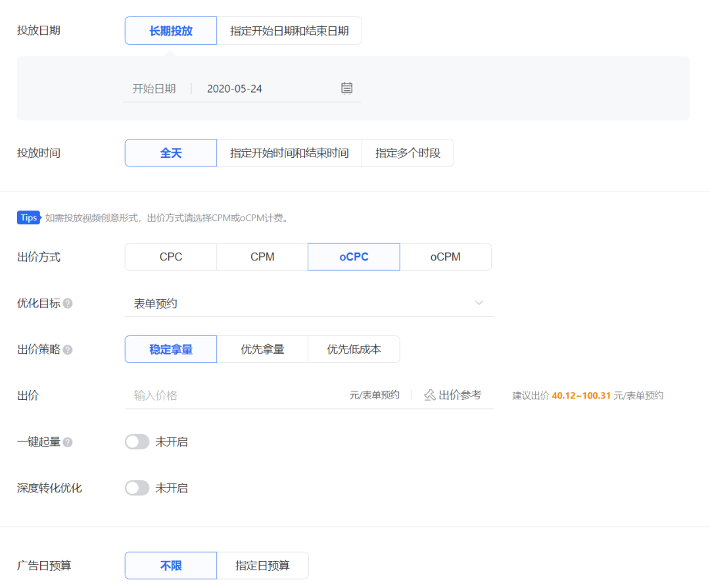Choose CPC as the bidding method
Screen dimensions: 710x588
(170, 257)
